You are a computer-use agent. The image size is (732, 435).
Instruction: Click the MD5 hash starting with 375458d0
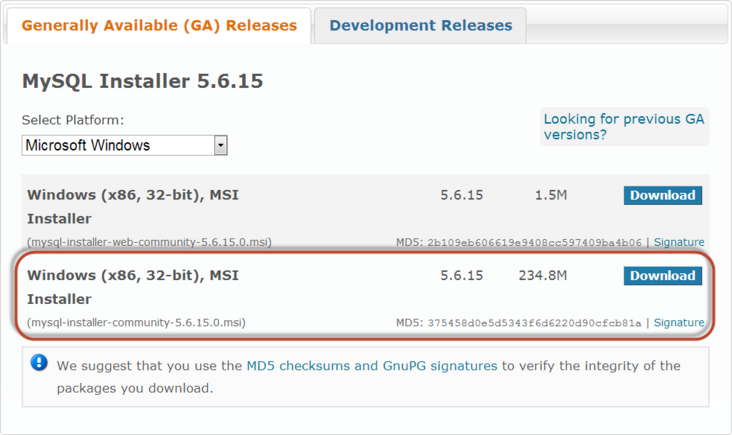pyautogui.click(x=534, y=322)
